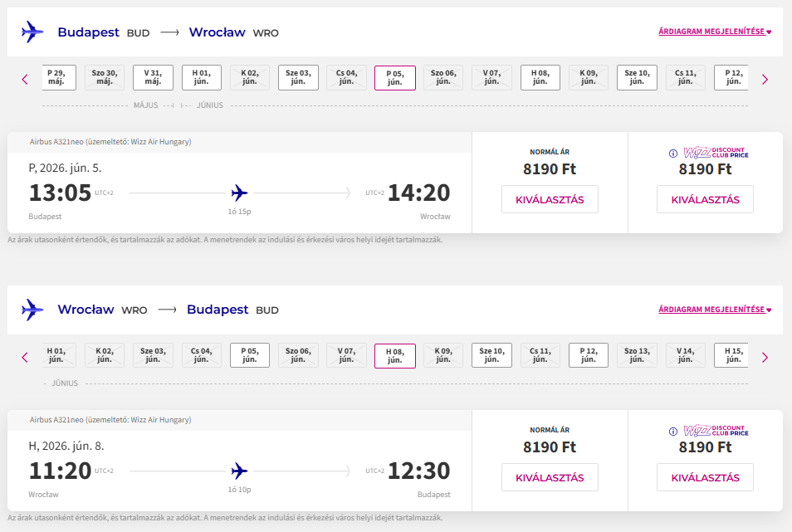The height and width of the screenshot is (532, 792).
Task: Choose outbound date Sze 03, jún.
Action: point(298,77)
